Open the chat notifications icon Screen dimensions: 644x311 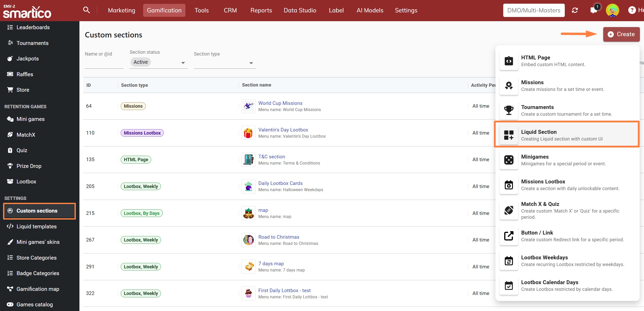[x=593, y=10]
